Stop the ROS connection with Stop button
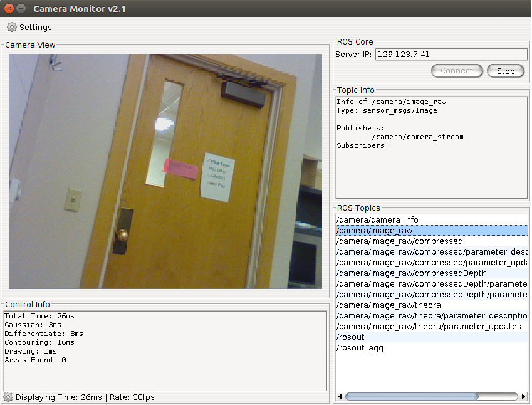The image size is (532, 405). click(506, 71)
